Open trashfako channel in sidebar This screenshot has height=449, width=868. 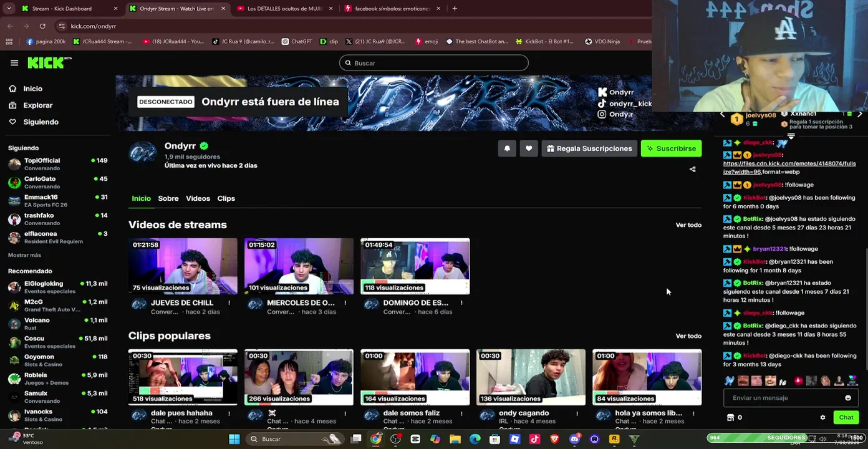[57, 219]
